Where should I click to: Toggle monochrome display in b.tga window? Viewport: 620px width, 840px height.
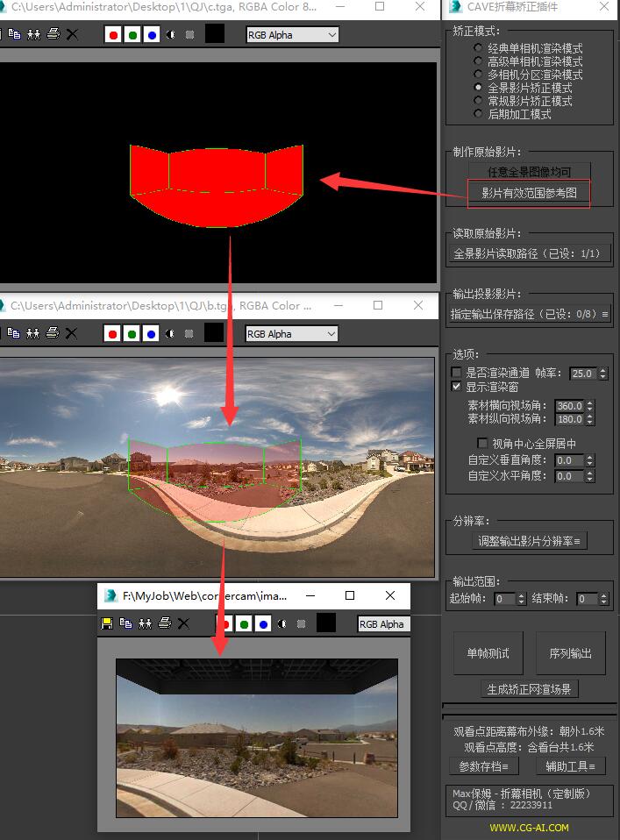coord(189,333)
